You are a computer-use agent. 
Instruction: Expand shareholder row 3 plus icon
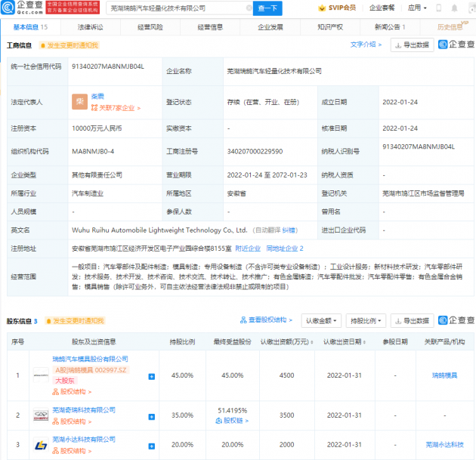tap(152, 446)
